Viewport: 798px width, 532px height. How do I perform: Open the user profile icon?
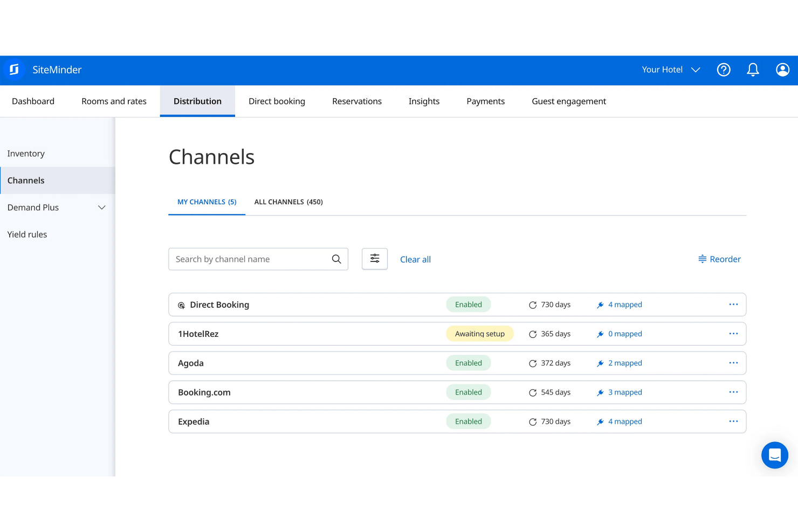[x=782, y=70]
